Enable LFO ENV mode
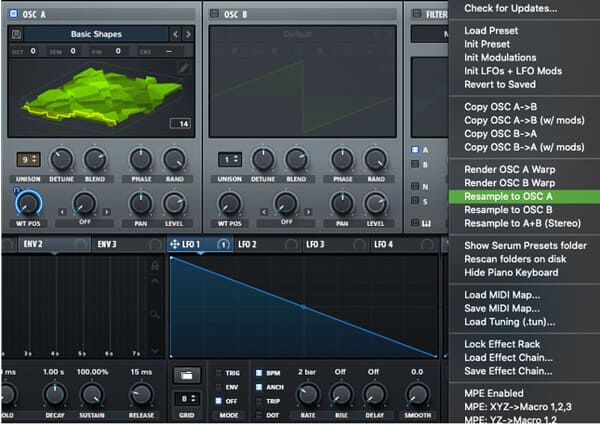 click(219, 387)
